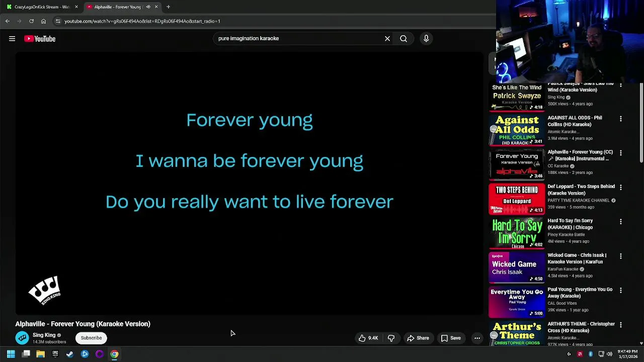
Task: Open Sing King channel avatar
Action: click(x=22, y=338)
